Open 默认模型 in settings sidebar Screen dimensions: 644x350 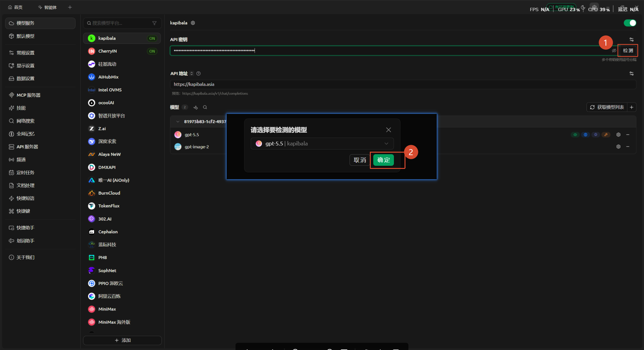pos(40,36)
